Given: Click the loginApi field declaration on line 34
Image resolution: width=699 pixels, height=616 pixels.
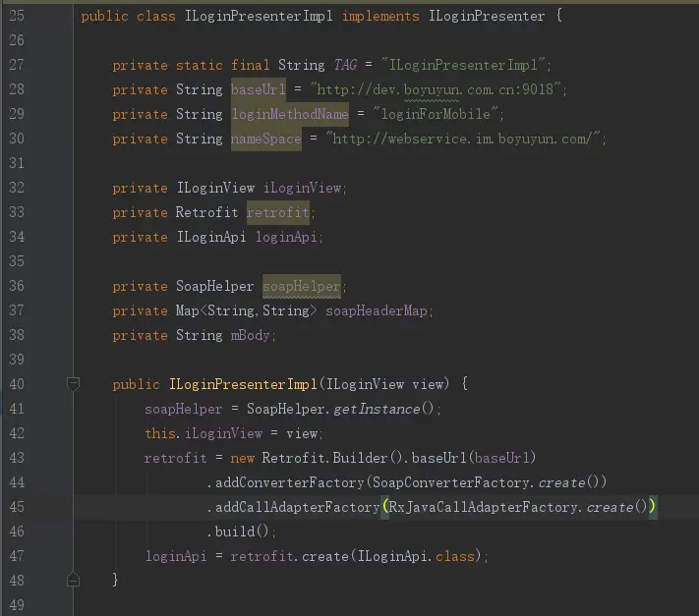Looking at the screenshot, I should click(x=286, y=237).
